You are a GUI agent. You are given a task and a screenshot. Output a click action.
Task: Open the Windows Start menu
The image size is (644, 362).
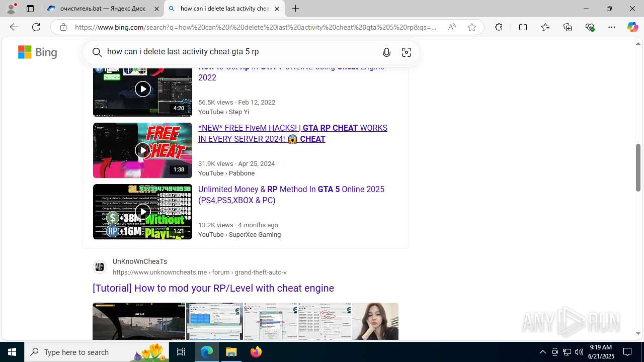tap(12, 352)
